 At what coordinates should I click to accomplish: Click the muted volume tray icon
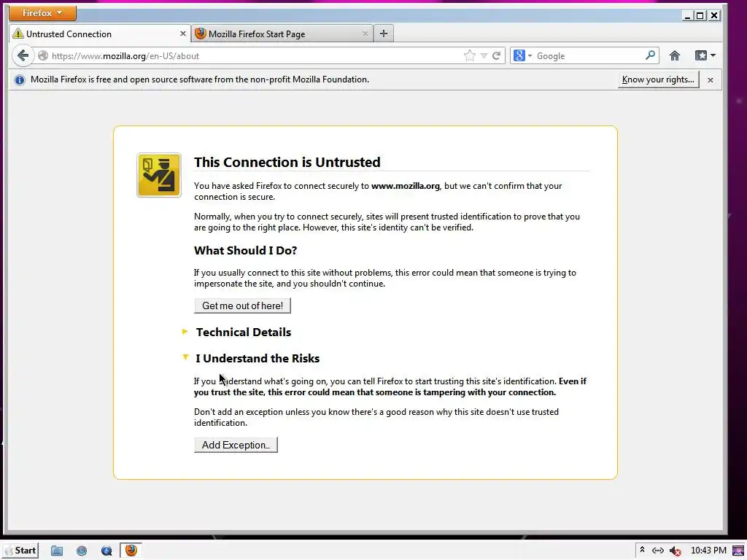click(675, 551)
